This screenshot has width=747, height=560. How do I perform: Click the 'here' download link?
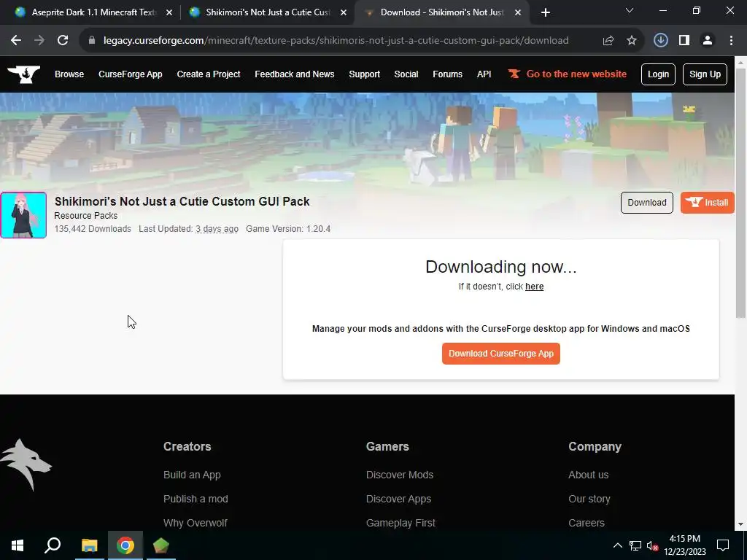[x=534, y=287]
